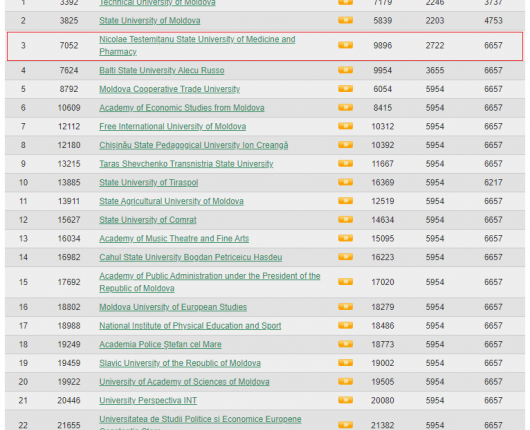This screenshot has width=530, height=430.
Task: Open Academia Police Ștefan cel Mare link
Action: coord(160,344)
